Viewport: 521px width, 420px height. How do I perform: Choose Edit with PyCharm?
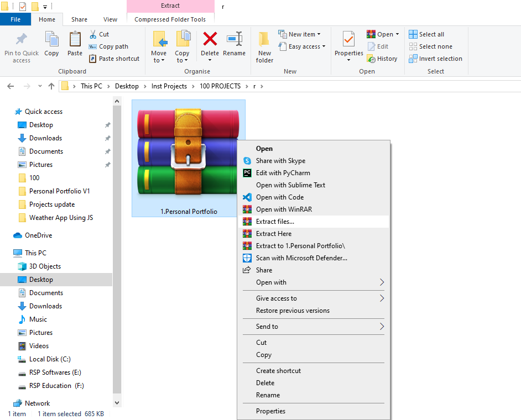pos(314,173)
